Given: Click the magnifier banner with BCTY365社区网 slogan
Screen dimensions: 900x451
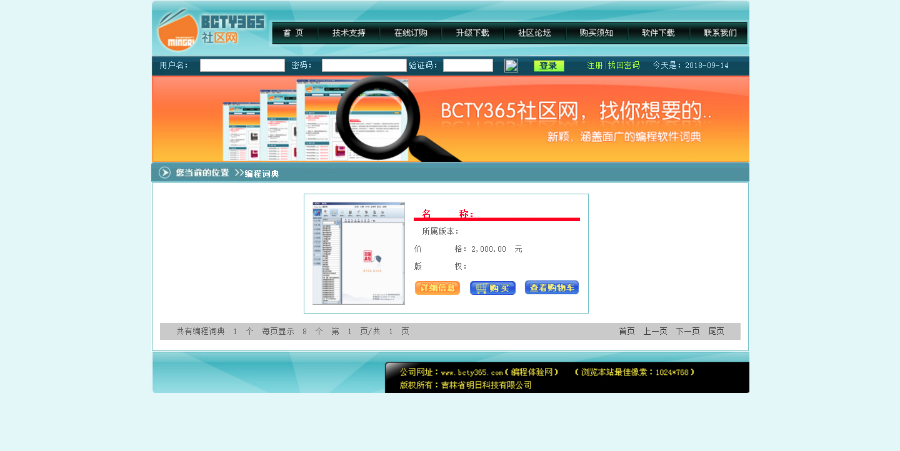Looking at the screenshot, I should pyautogui.click(x=451, y=119).
